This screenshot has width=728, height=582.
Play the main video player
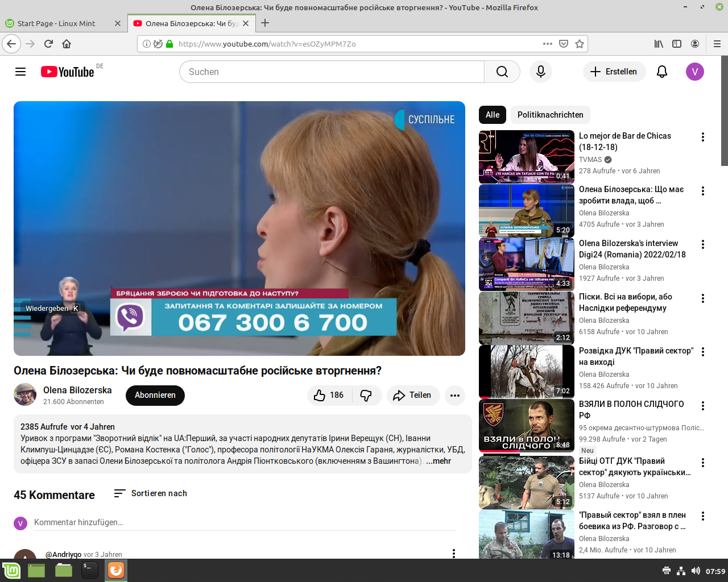point(239,228)
